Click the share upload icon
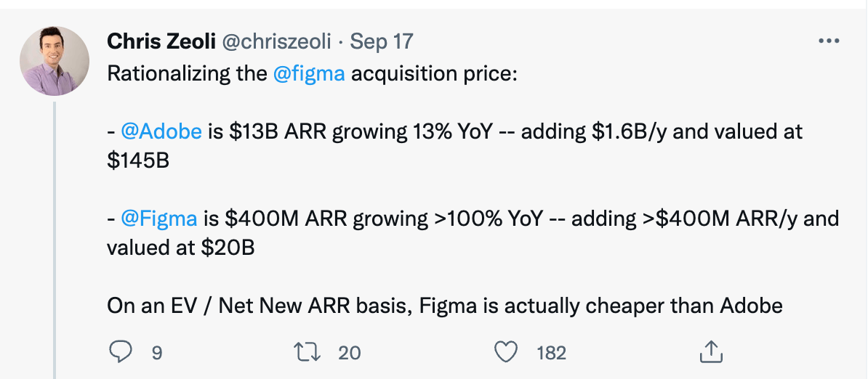The height and width of the screenshot is (379, 868). tap(709, 352)
